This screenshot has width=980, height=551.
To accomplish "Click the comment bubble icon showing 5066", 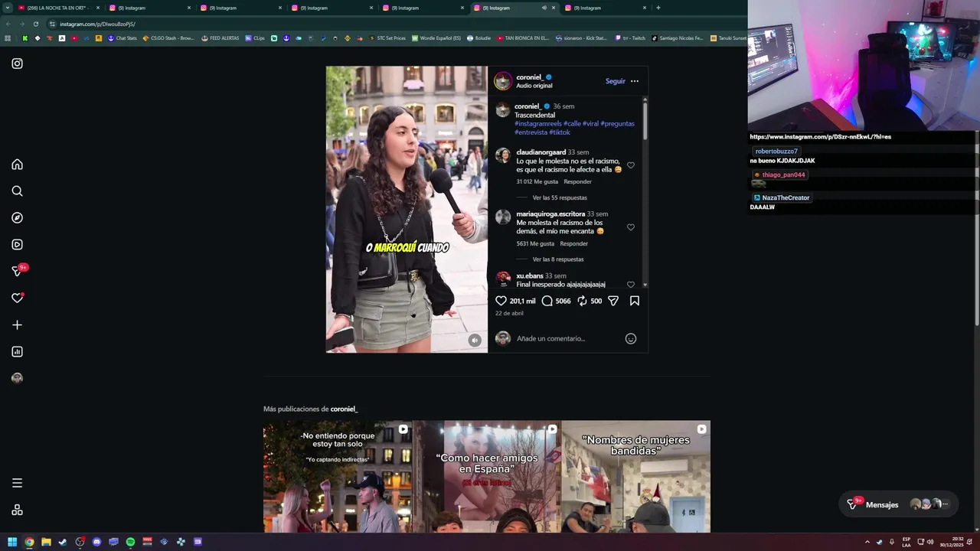I will click(547, 301).
